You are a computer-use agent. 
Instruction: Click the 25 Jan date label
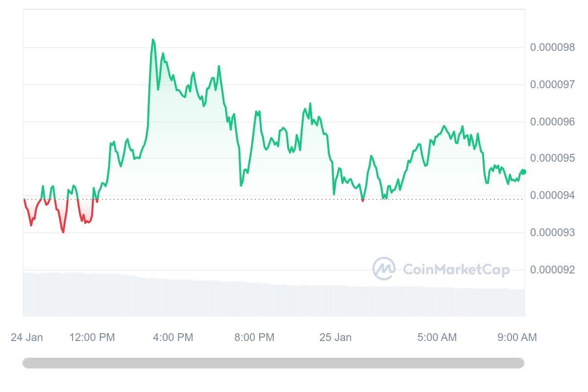point(335,338)
